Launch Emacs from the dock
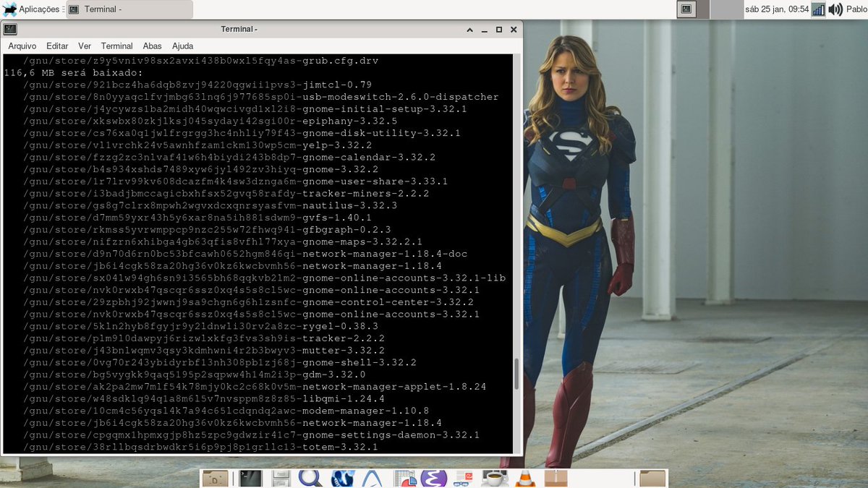This screenshot has height=488, width=868. (434, 478)
